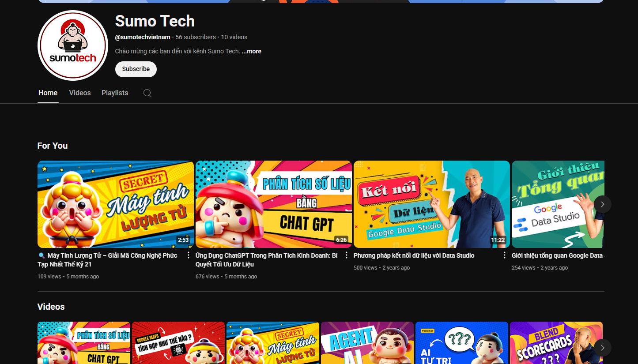The height and width of the screenshot is (364, 638).
Task: Click the For You section heading
Action: tap(53, 146)
